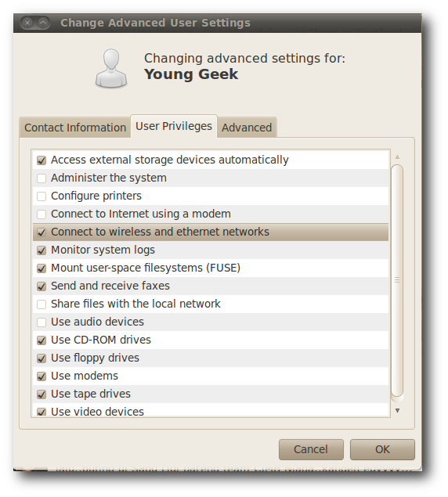448x497 pixels.
Task: Disable Send and receive faxes
Action: [x=42, y=286]
